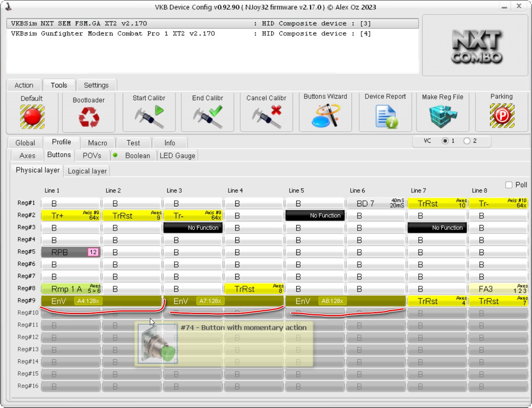Screen dimensions: 532x408
Task: Open the Macro tab
Action: 98,143
